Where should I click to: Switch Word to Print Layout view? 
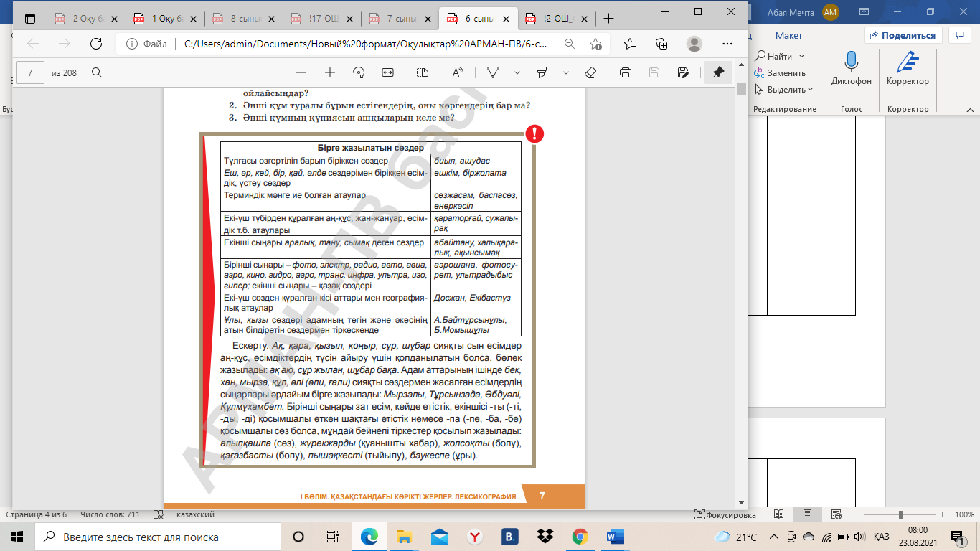(808, 515)
